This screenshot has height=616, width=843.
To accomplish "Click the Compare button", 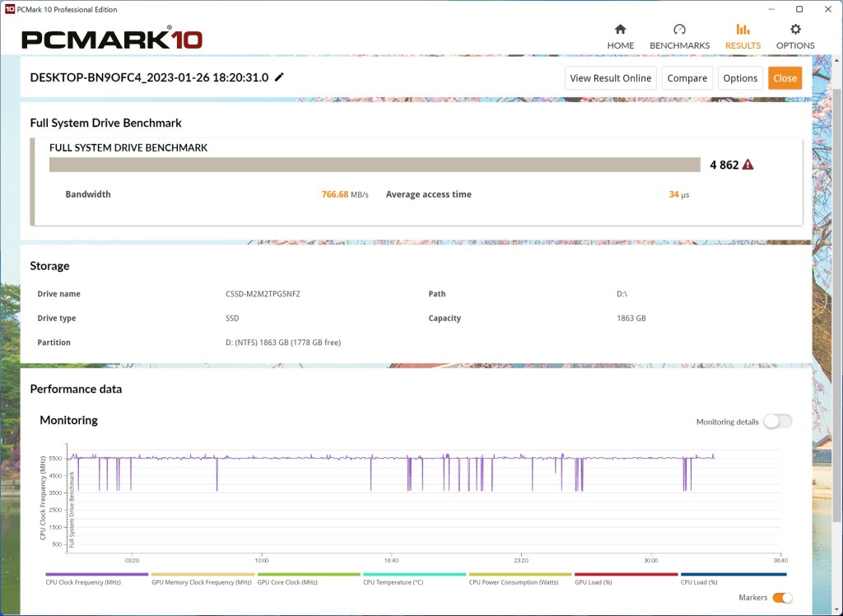I will 687,78.
